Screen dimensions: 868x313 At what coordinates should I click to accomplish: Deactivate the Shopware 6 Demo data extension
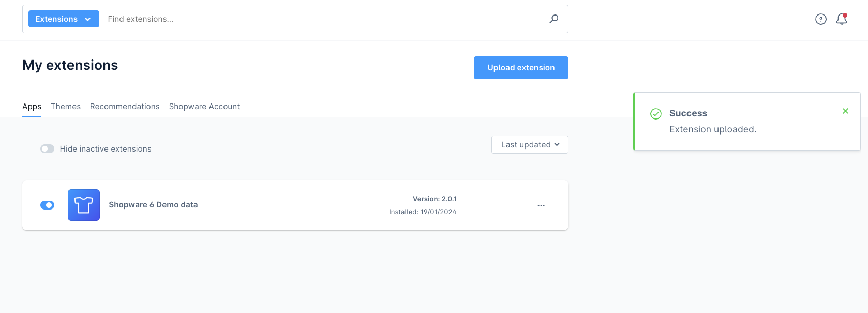coord(47,205)
